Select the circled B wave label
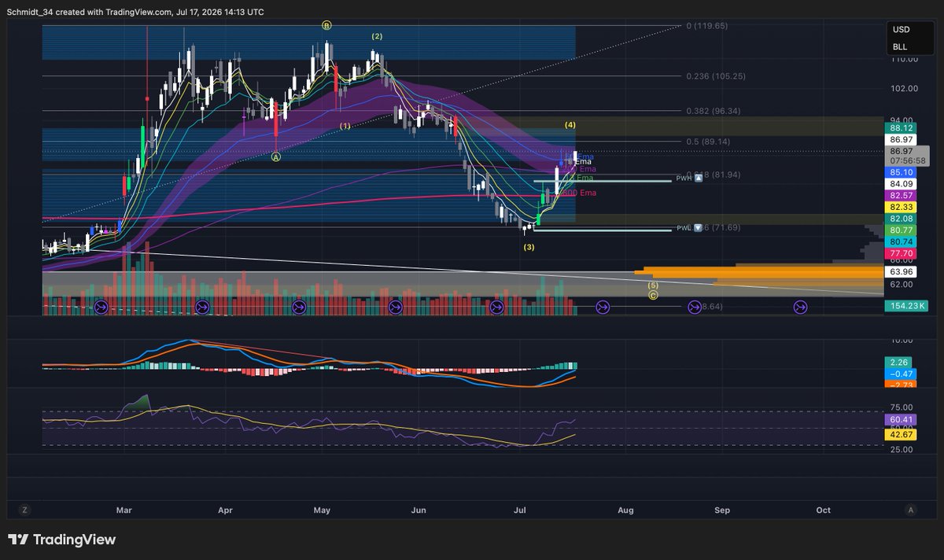This screenshot has height=560, width=944. (326, 25)
